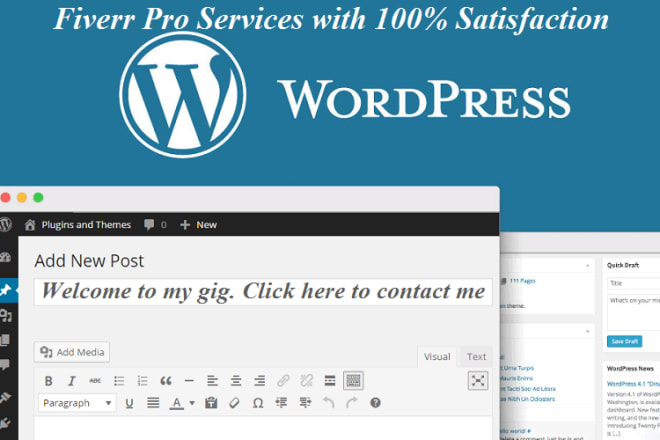660x440 pixels.
Task: Open Appearance brush sidebar icon
Action: click(5, 397)
